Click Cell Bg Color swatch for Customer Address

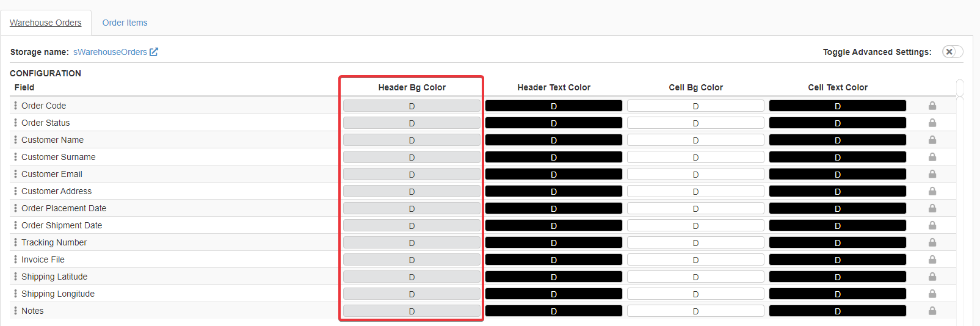[695, 191]
